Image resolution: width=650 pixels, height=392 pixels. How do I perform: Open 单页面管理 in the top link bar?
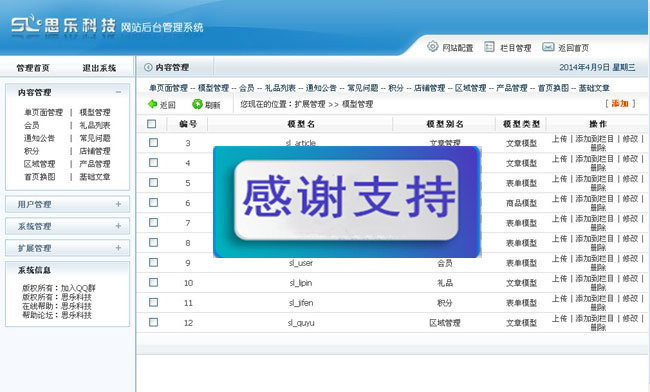coord(169,88)
